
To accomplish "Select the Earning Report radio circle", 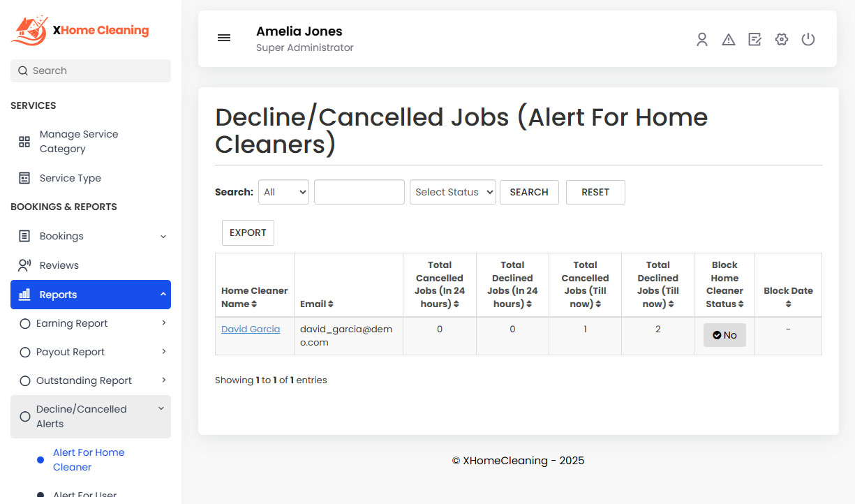I will coord(24,323).
